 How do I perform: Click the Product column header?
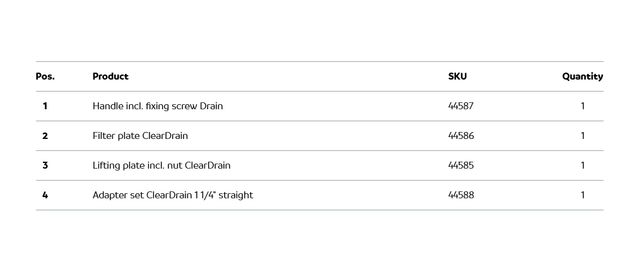pos(110,76)
